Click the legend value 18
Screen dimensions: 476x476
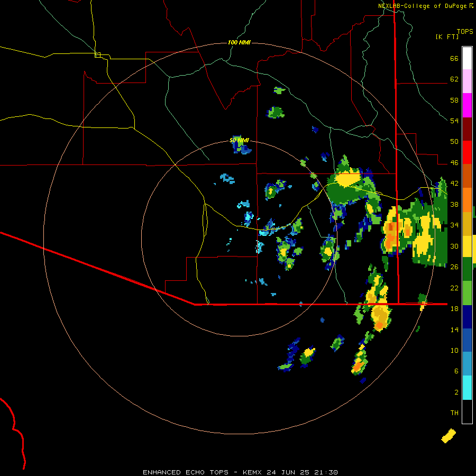pos(454,309)
